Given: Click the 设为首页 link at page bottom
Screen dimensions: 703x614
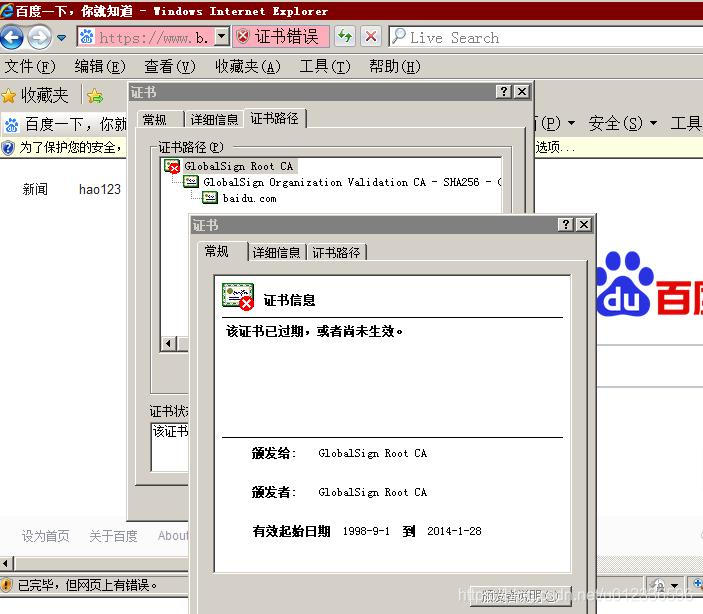Looking at the screenshot, I should click(46, 536).
